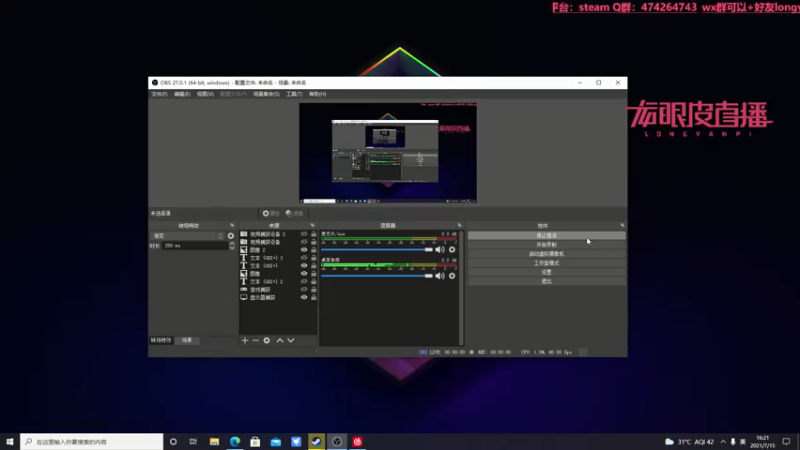Mute the 麦克风/Aux speaker icon

[x=440, y=249]
